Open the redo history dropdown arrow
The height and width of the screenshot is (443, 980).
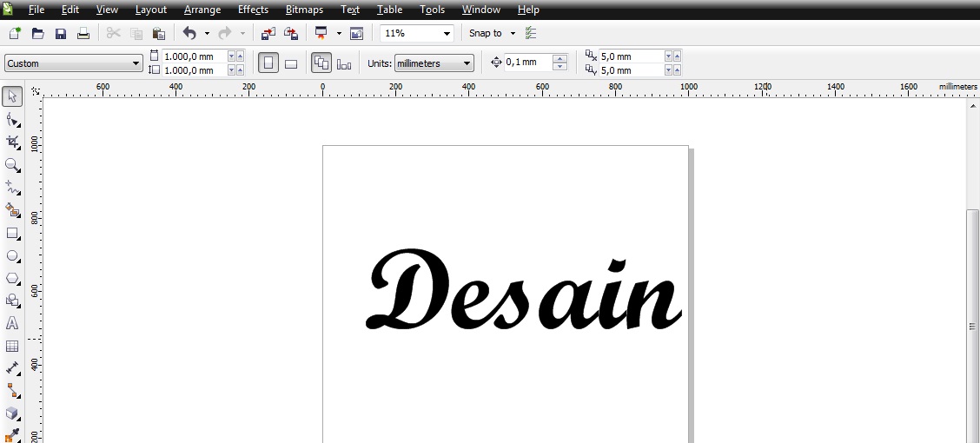tap(242, 34)
